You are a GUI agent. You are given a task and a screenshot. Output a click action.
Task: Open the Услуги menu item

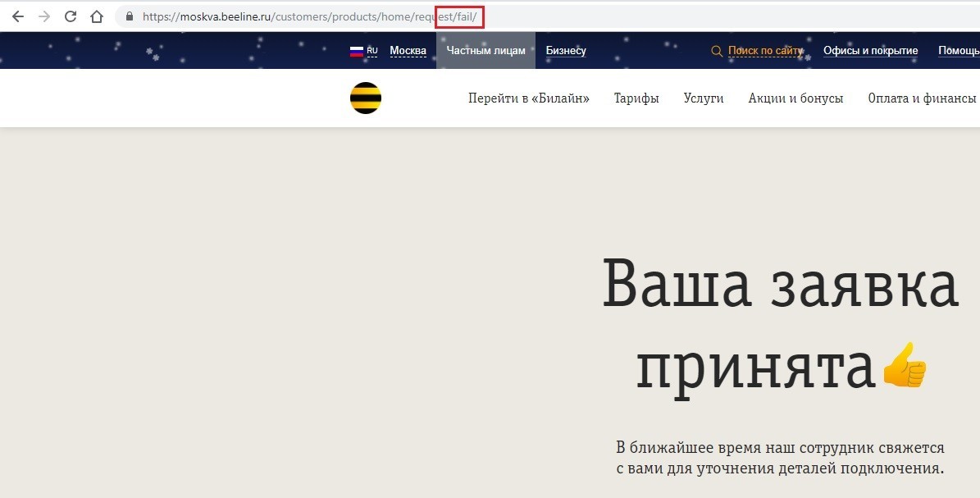(704, 98)
